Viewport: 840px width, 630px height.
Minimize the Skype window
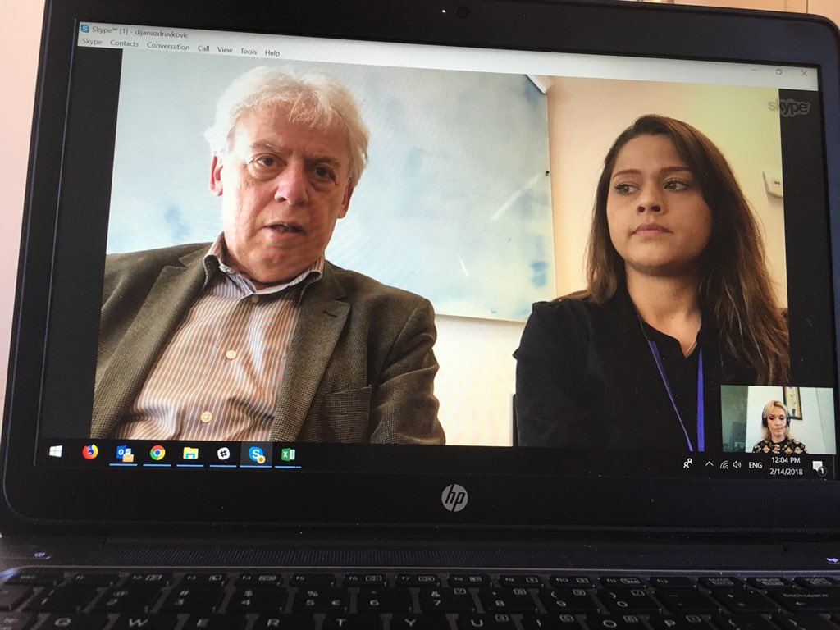tap(755, 71)
